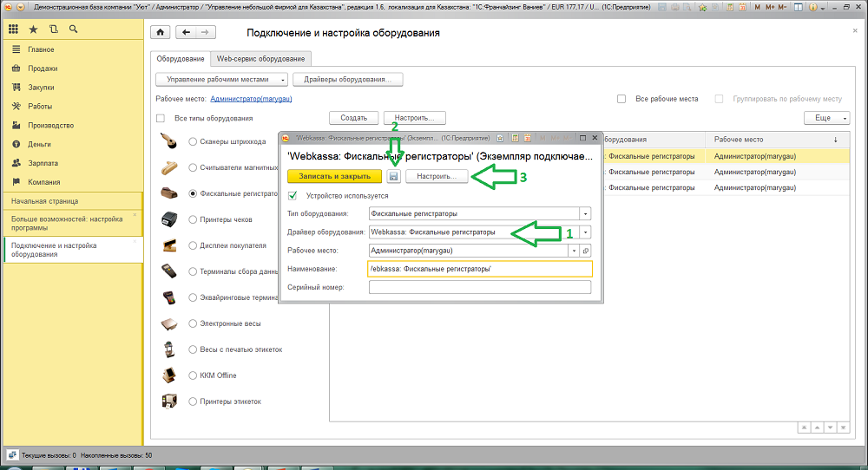Click the save floppy icon in dialog

[x=393, y=176]
